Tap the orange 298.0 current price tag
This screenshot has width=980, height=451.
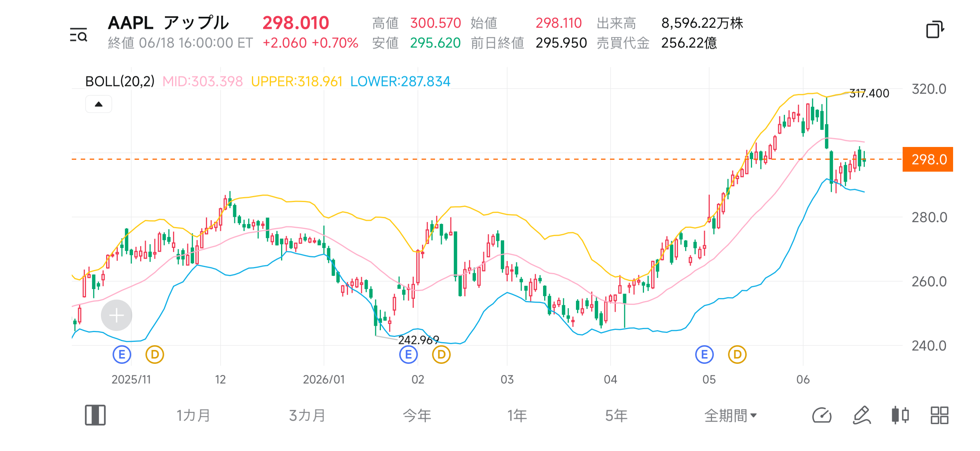pyautogui.click(x=928, y=159)
